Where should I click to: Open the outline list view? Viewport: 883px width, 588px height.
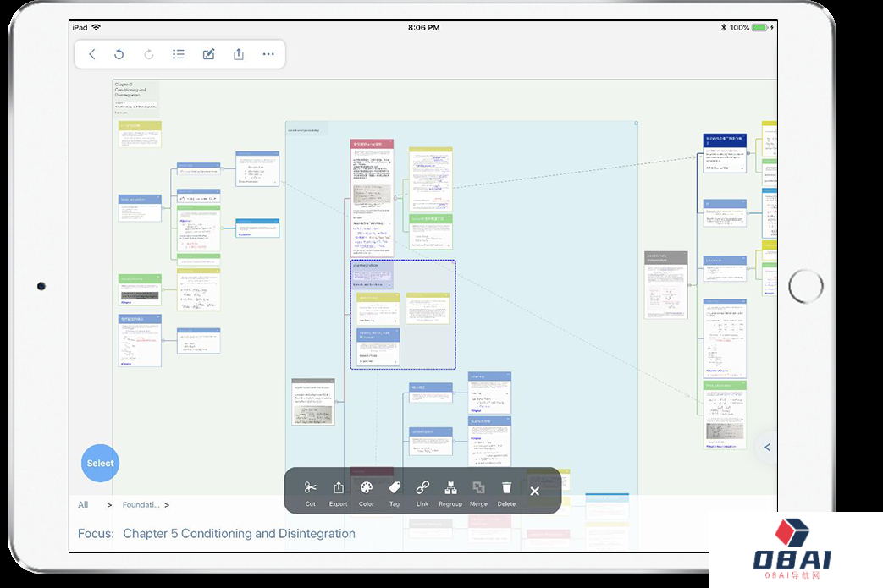[179, 54]
